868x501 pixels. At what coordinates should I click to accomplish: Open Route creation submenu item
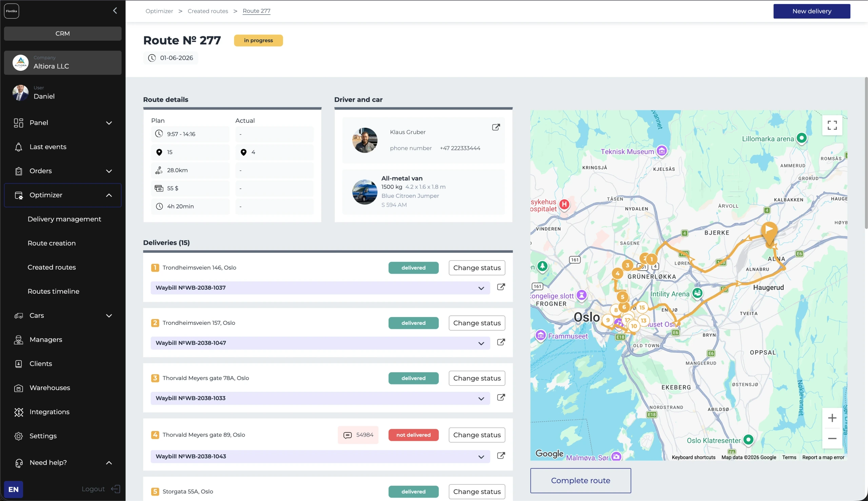pos(52,243)
